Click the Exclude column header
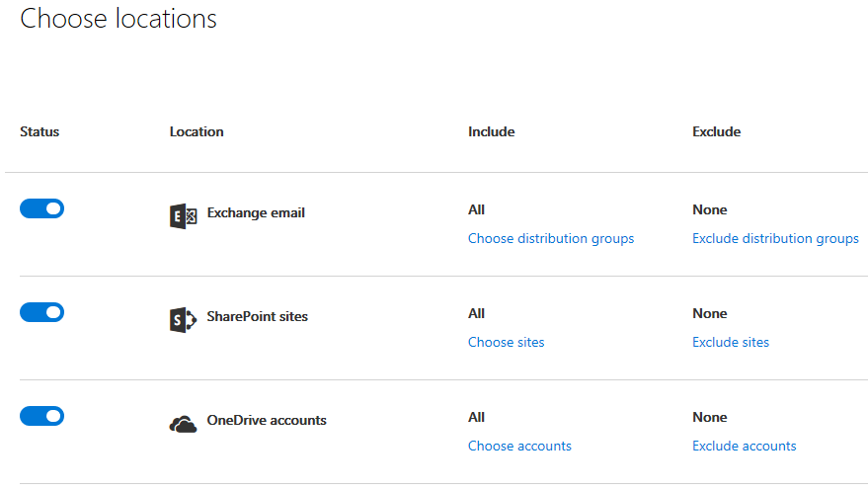The image size is (868, 491). 716,132
